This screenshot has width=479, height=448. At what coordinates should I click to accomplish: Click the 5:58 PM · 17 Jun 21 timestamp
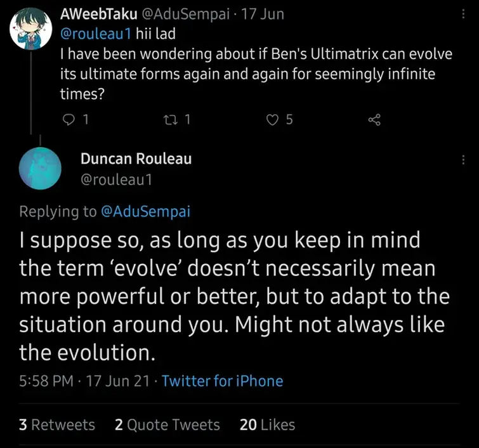pos(84,381)
